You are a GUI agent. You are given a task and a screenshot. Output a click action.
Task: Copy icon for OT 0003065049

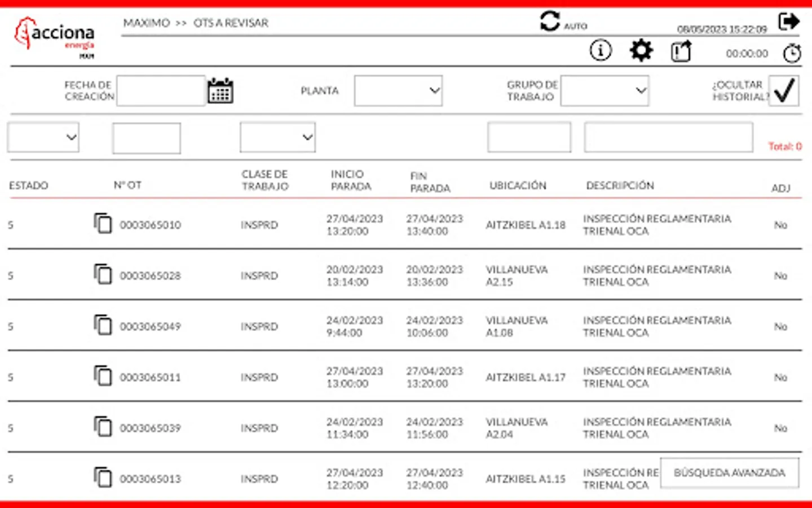103,325
